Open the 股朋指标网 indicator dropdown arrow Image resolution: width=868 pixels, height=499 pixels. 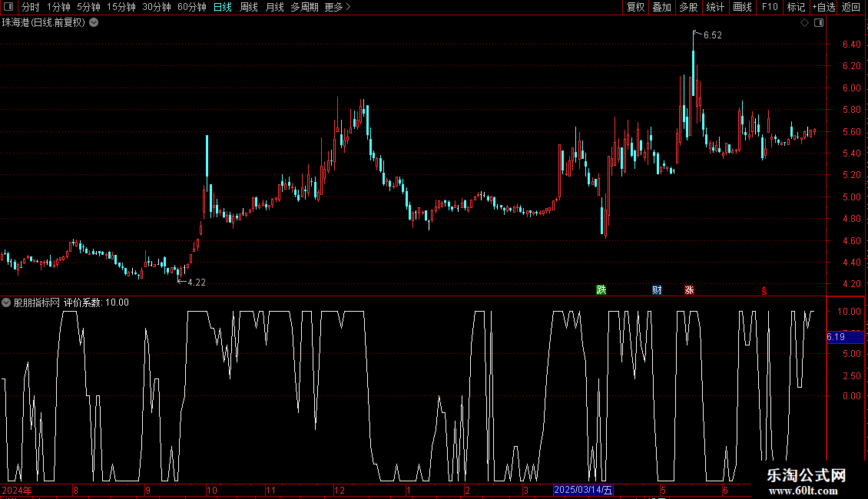(x=6, y=302)
